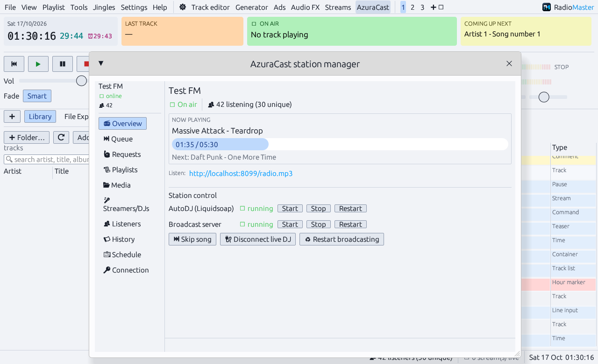The width and height of the screenshot is (598, 364).
Task: Click Restart broadcasting
Action: point(342,239)
